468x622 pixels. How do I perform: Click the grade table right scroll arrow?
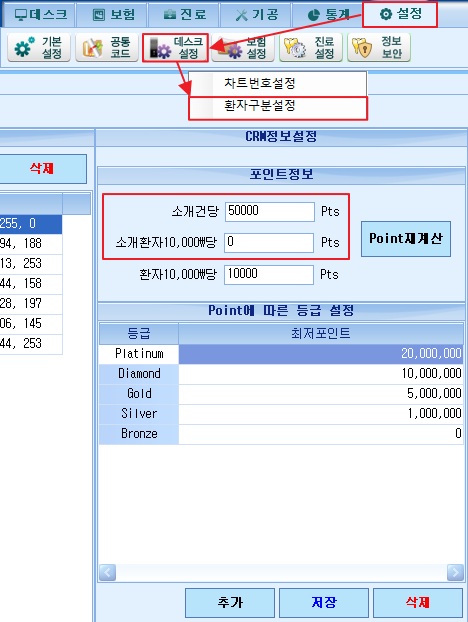[455, 572]
